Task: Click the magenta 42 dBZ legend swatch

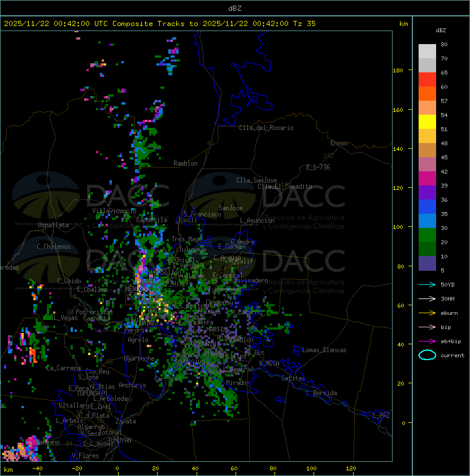Action: point(427,178)
